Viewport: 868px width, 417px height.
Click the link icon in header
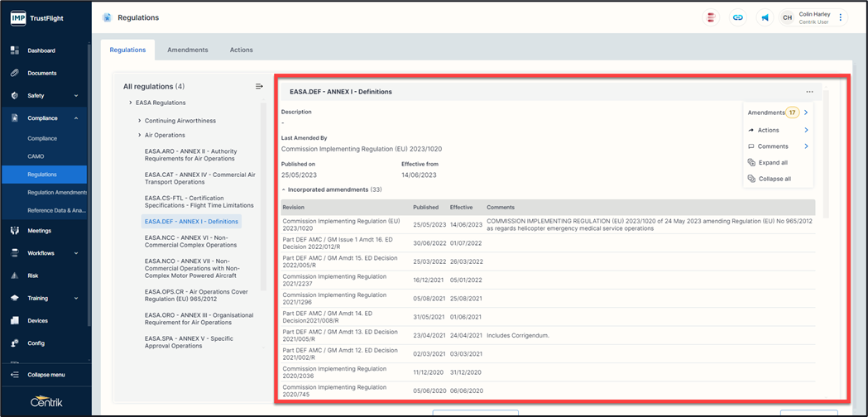pyautogui.click(x=737, y=17)
